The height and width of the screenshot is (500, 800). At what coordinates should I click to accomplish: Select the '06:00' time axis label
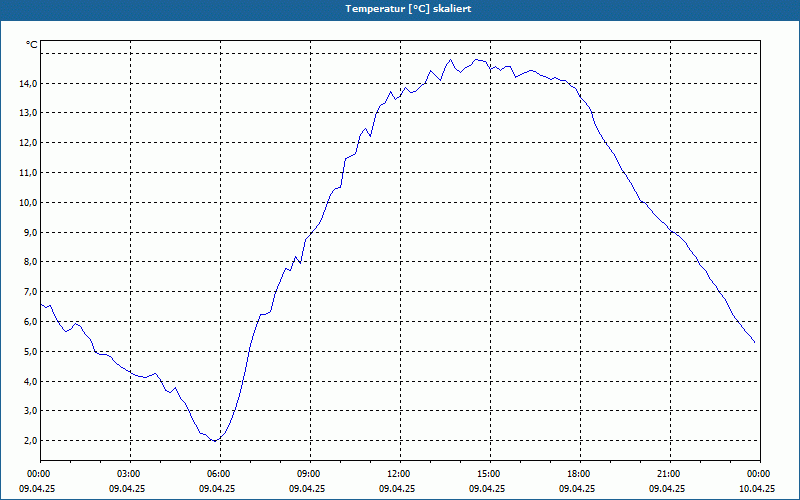point(218,474)
